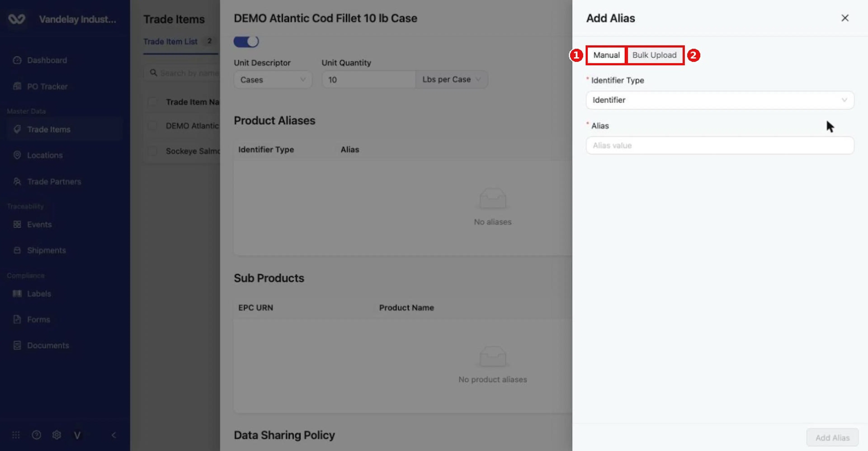Screen dimensions: 868x451
Task: Check the header checkbox in Trade Item list
Action: [152, 102]
